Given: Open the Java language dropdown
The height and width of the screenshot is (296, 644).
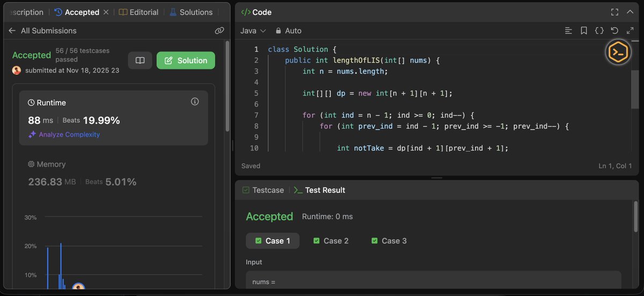Looking at the screenshot, I should [x=253, y=31].
